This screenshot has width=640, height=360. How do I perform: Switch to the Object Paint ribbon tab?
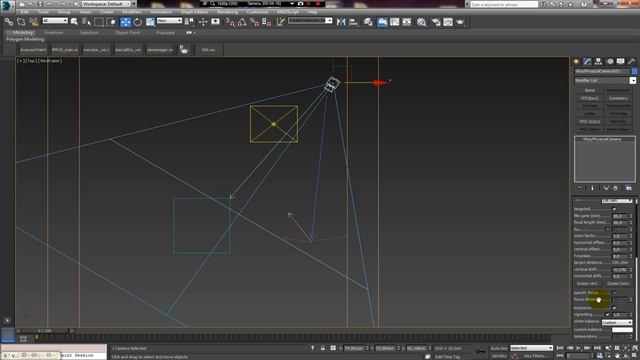click(x=127, y=33)
